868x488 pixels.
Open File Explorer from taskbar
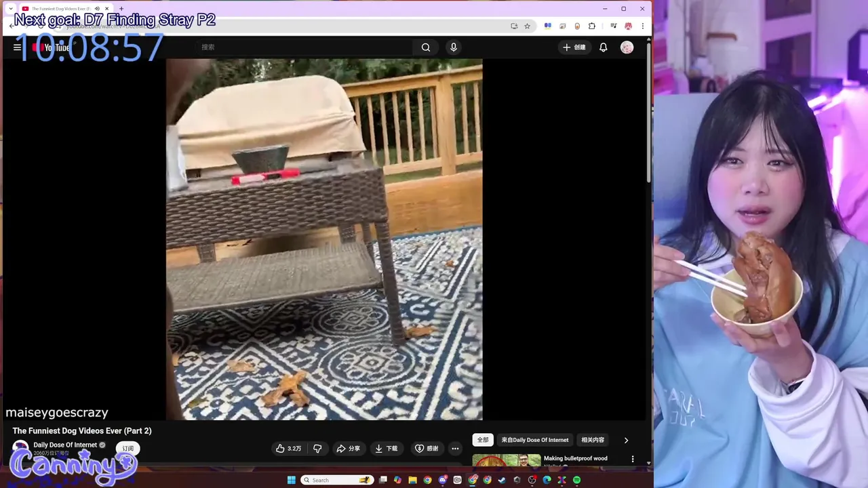[412, 480]
